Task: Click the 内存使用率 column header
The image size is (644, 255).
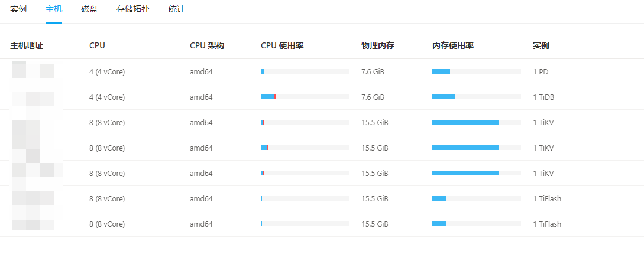Action: click(453, 45)
